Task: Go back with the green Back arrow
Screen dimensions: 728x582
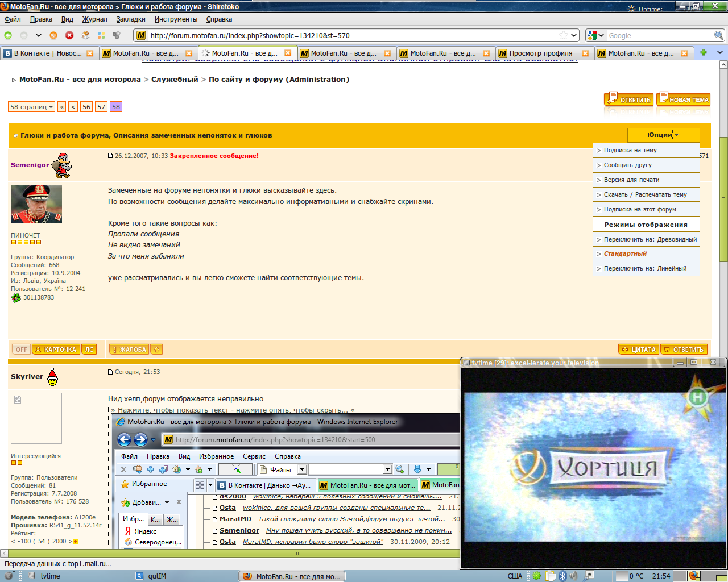Action: coord(9,35)
